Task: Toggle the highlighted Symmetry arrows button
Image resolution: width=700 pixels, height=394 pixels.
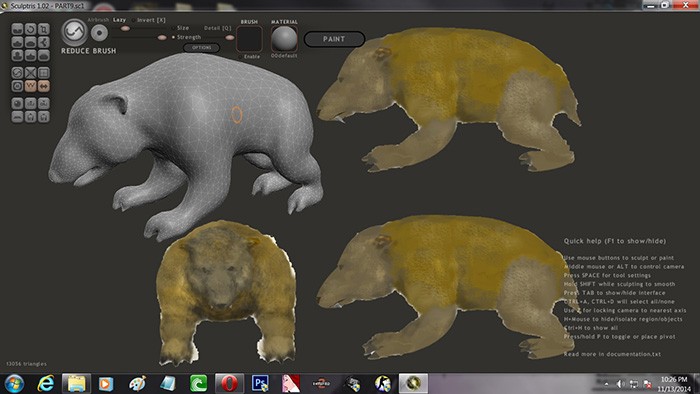Action: [x=44, y=86]
